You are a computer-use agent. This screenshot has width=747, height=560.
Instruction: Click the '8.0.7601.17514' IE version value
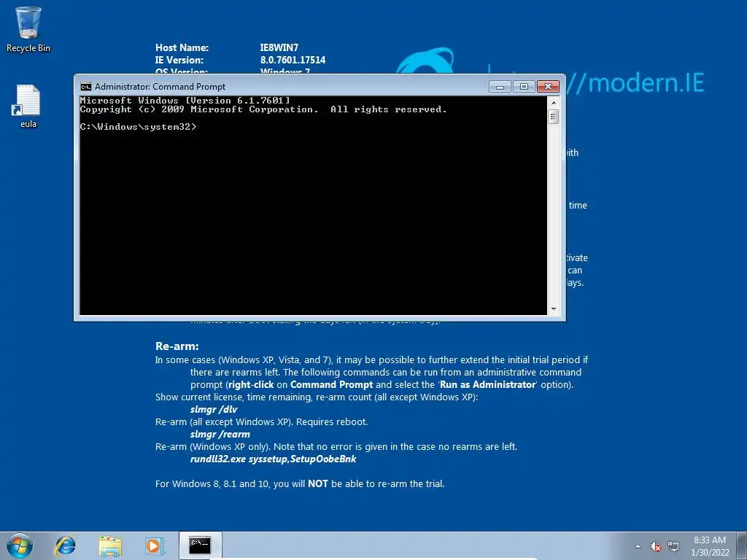293,60
